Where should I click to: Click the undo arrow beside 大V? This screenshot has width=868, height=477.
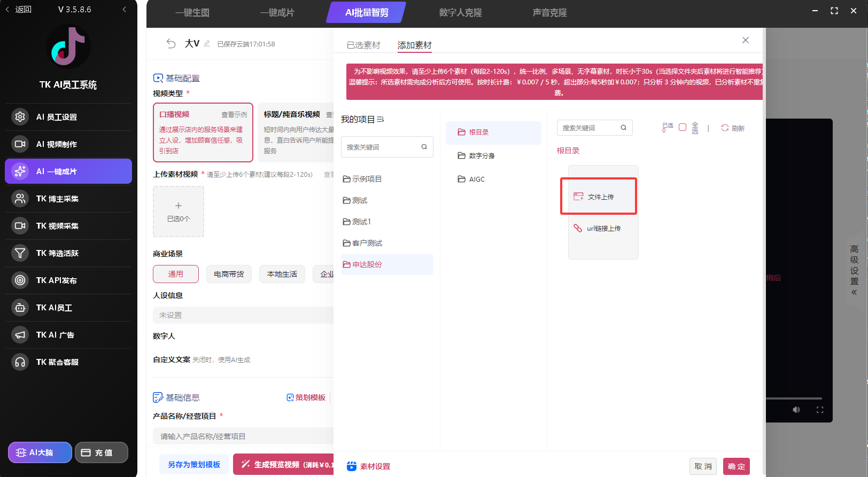pos(171,44)
